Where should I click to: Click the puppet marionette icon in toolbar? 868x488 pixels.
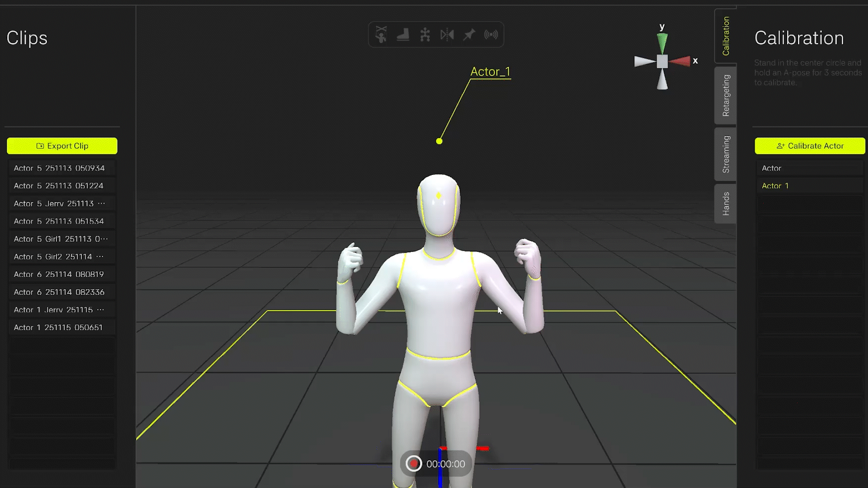381,34
